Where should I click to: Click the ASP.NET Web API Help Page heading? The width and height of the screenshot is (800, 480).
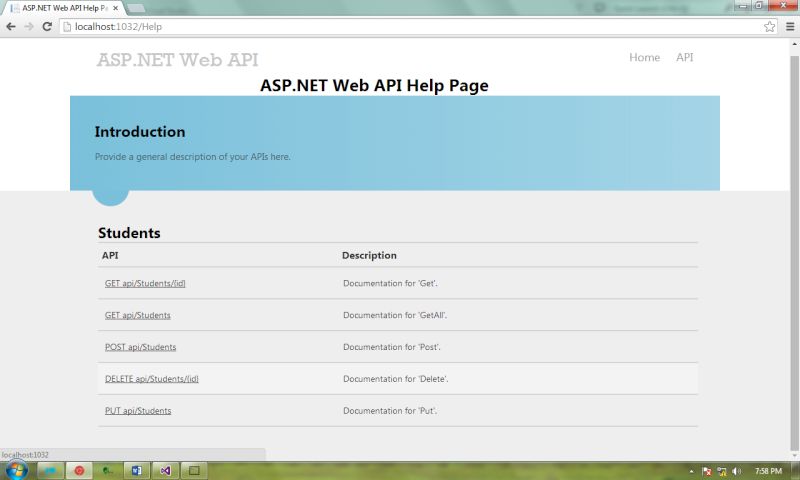pyautogui.click(x=374, y=85)
